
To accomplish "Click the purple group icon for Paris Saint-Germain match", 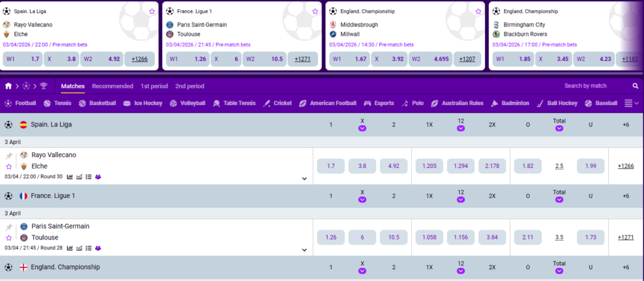I will (98, 248).
